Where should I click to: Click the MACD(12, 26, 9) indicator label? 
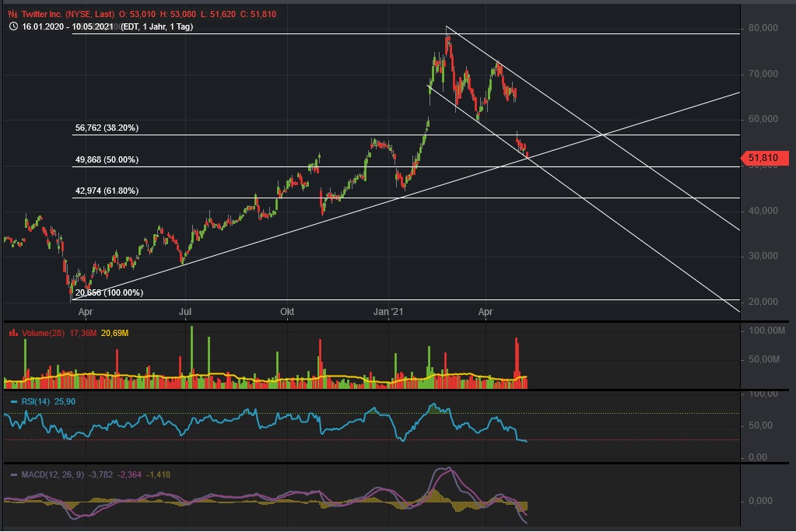[53, 474]
